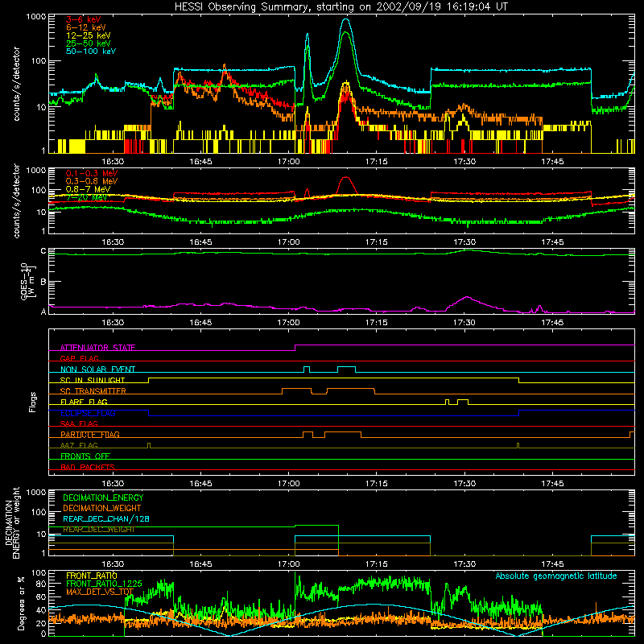Click the 17:45 tick under decimation panel

552,564
